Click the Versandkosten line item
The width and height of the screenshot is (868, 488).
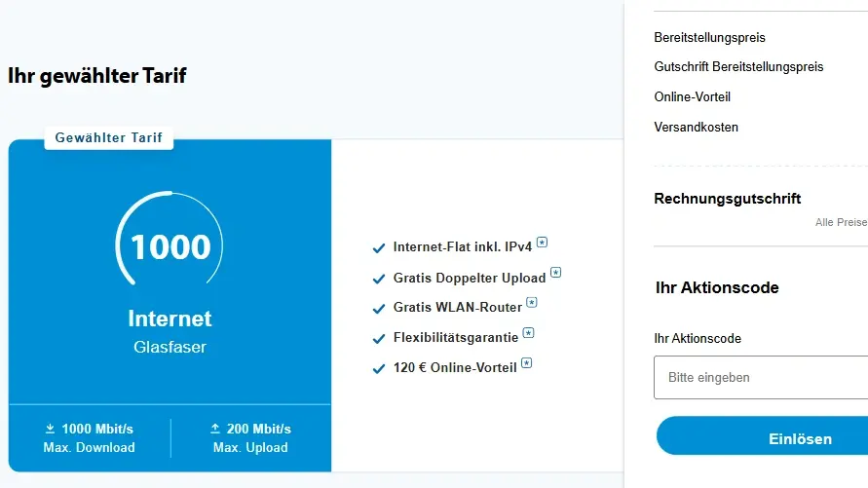pyautogui.click(x=696, y=128)
